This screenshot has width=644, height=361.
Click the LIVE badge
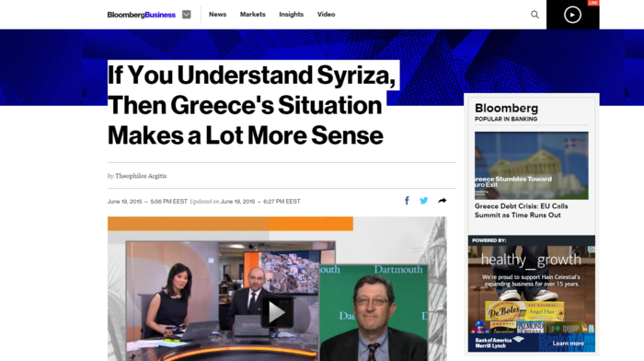point(593,3)
